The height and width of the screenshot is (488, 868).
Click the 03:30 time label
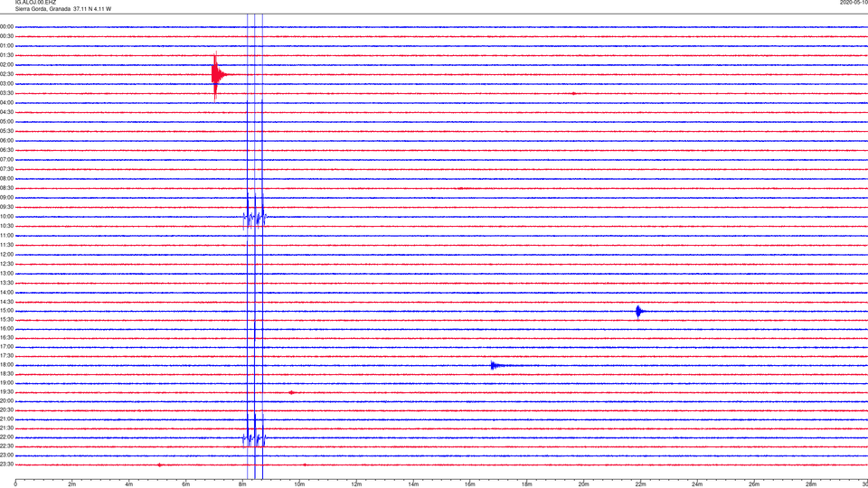[7, 93]
